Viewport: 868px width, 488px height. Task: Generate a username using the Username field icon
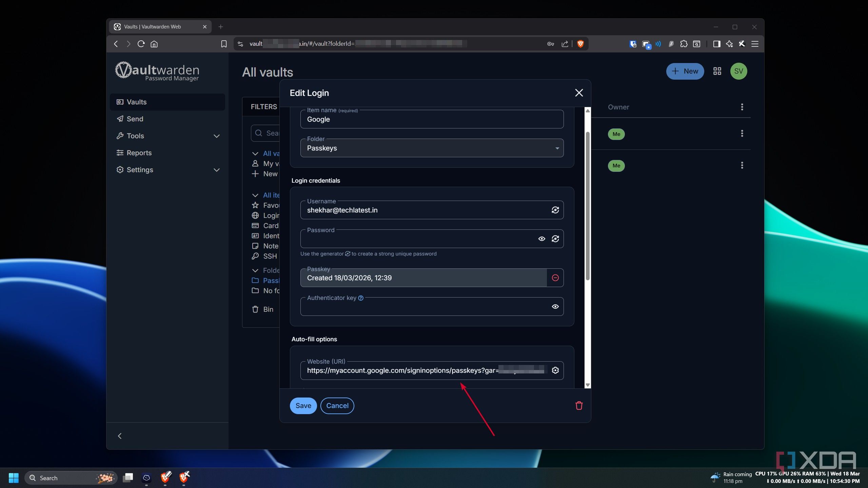point(555,210)
